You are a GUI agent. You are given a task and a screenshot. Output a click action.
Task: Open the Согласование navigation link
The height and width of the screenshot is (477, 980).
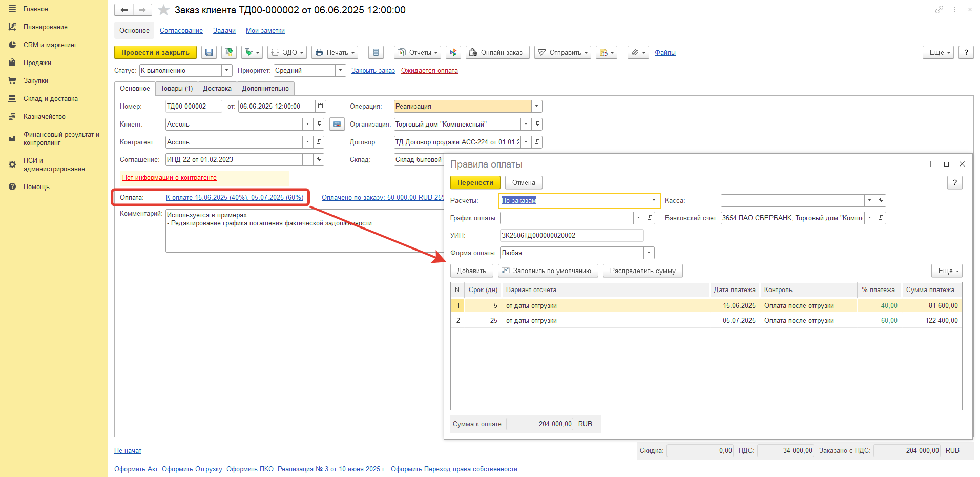click(x=181, y=30)
